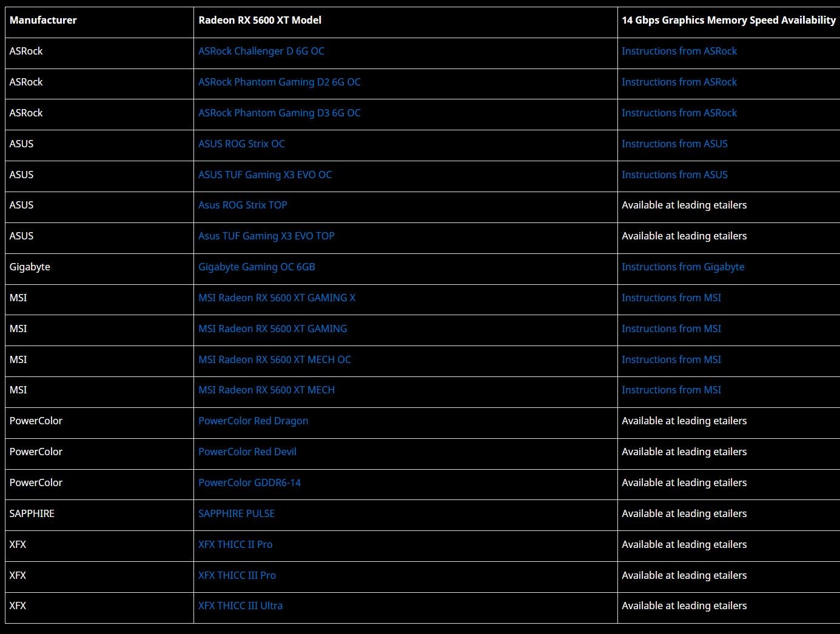Screen dimensions: 840x634
Task: Open the ASRock Phantom Gaming D2 6G OC link
Action: (x=279, y=82)
